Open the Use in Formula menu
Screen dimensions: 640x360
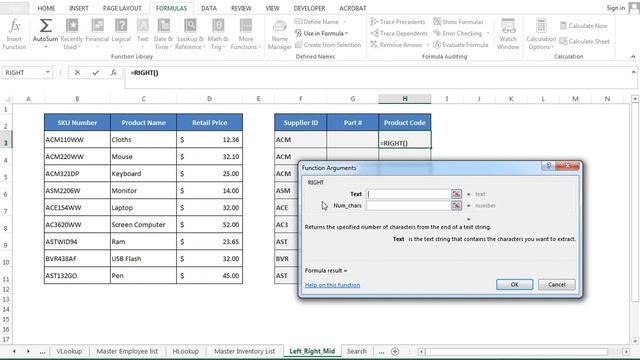click(321, 33)
